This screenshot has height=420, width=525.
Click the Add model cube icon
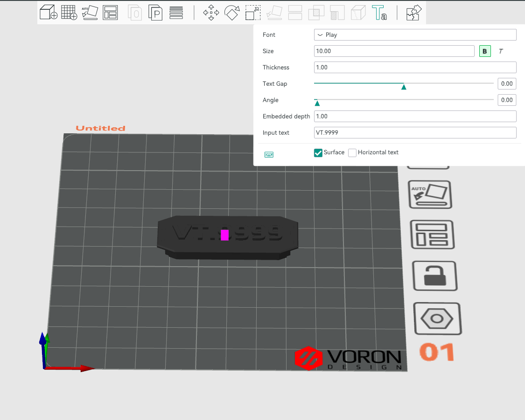(49, 13)
